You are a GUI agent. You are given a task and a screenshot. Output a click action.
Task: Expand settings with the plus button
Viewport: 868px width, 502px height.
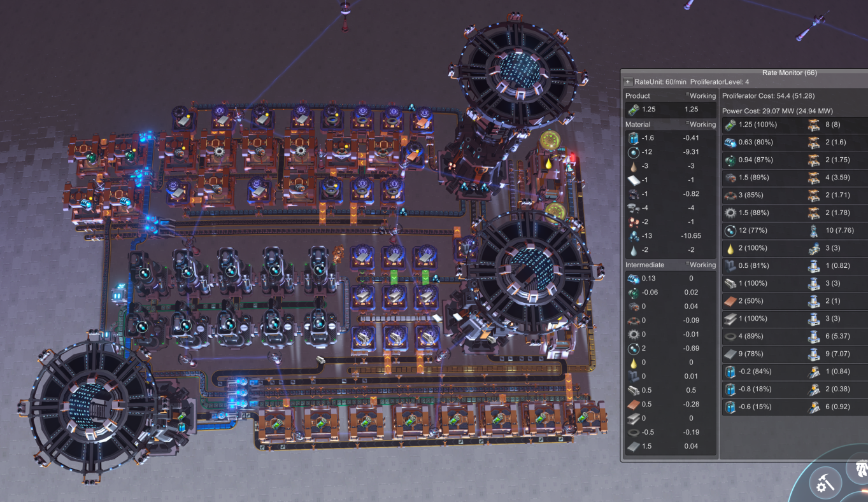pyautogui.click(x=628, y=82)
